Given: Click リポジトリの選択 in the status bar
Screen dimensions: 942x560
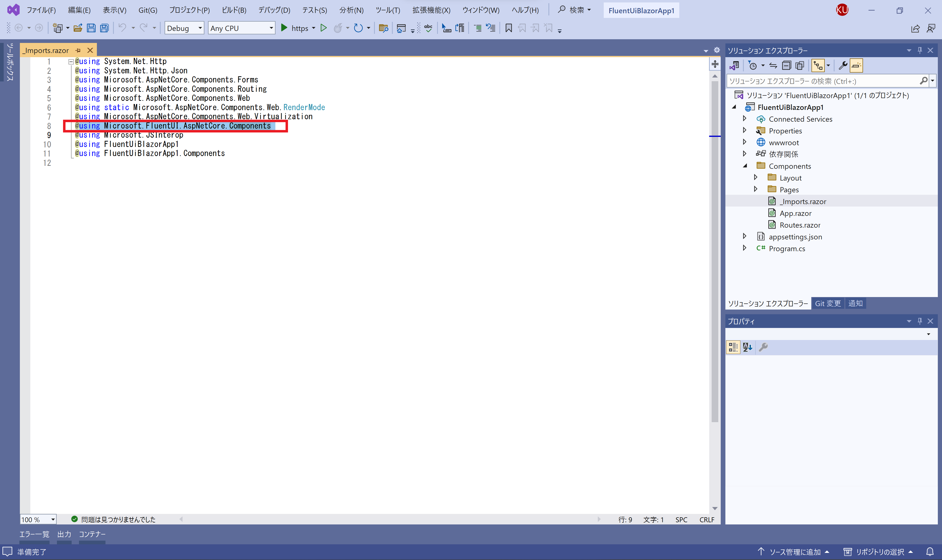Looking at the screenshot, I should click(879, 552).
